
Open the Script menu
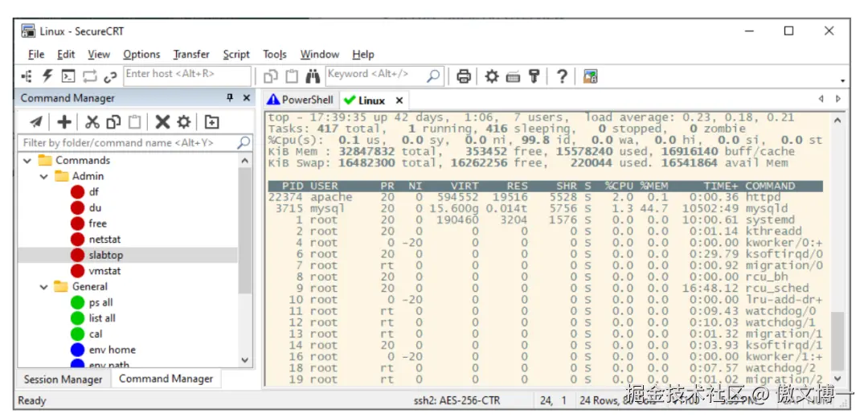coord(236,55)
